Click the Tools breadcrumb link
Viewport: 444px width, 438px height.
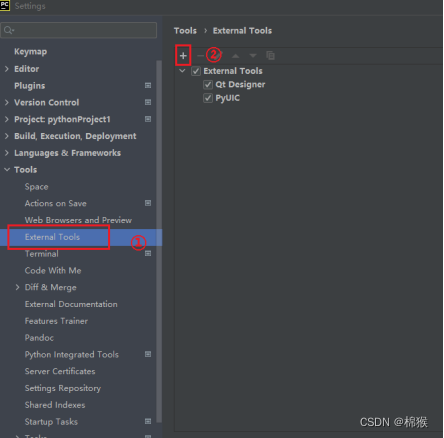pos(185,31)
